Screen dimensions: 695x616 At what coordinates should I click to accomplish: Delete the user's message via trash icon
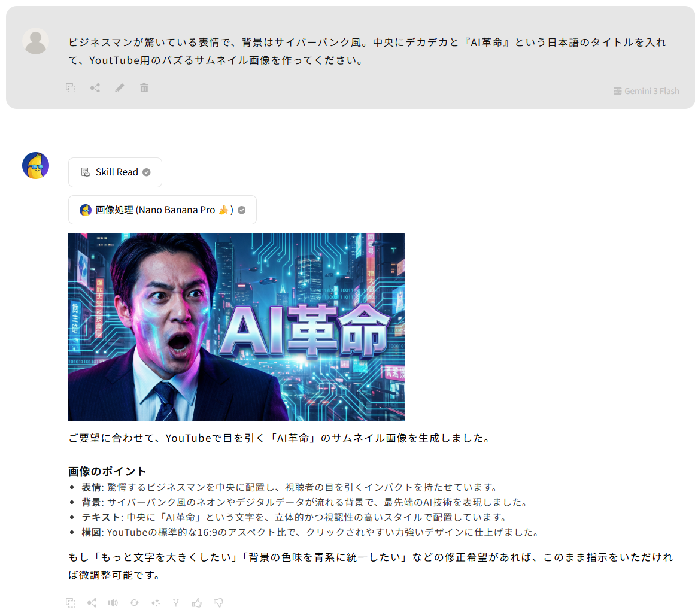pos(144,88)
